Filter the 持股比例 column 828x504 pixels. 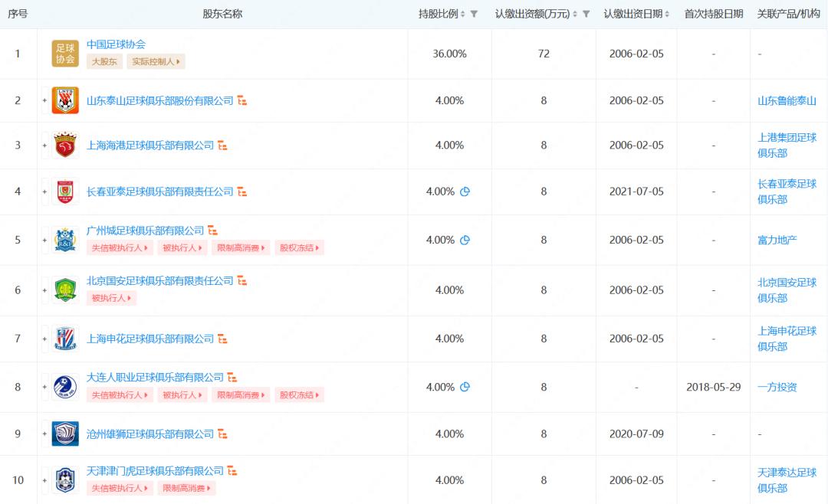pyautogui.click(x=474, y=14)
